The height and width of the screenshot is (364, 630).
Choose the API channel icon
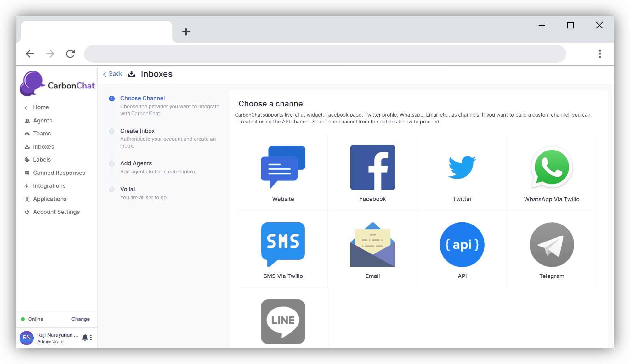point(462,244)
